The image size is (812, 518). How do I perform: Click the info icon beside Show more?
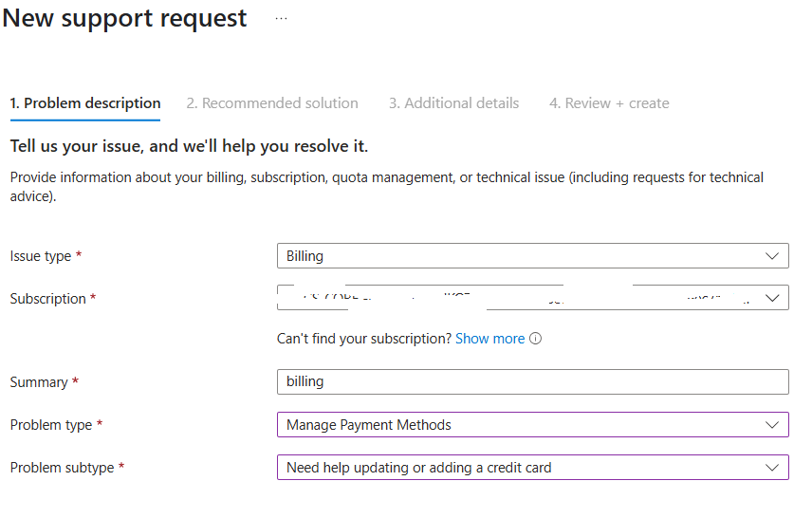[x=535, y=339]
